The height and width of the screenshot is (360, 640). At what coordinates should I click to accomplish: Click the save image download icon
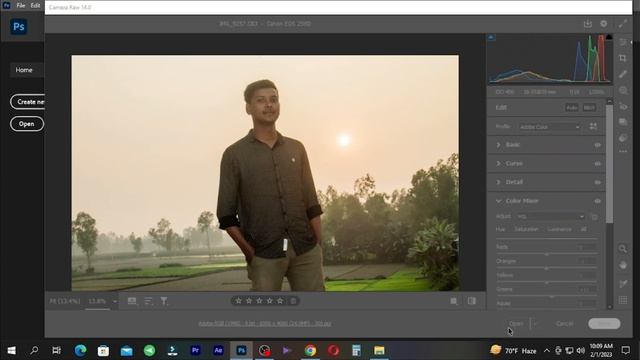(587, 24)
